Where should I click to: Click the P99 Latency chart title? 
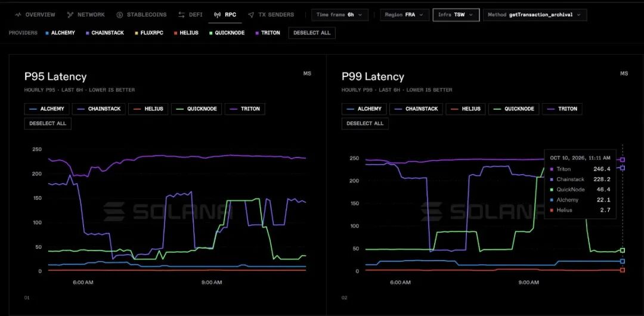point(373,77)
